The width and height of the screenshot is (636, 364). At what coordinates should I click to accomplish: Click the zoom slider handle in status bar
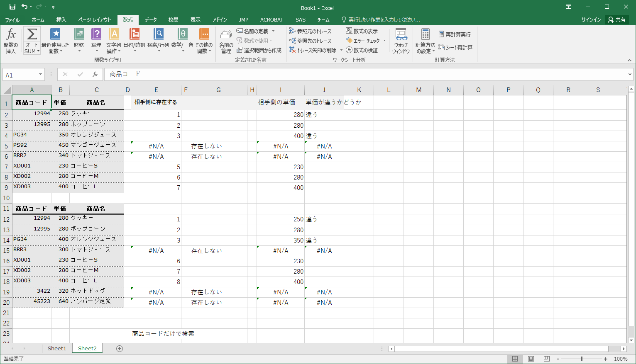coord(582,359)
